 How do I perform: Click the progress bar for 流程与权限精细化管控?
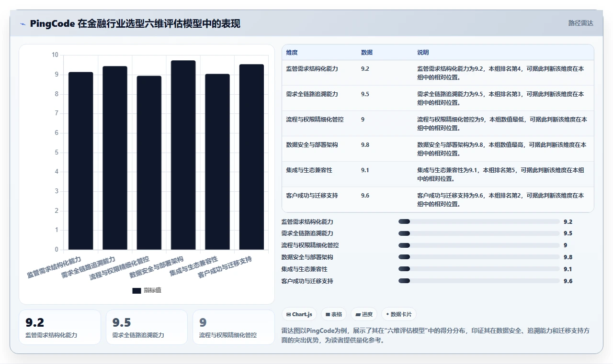(479, 245)
